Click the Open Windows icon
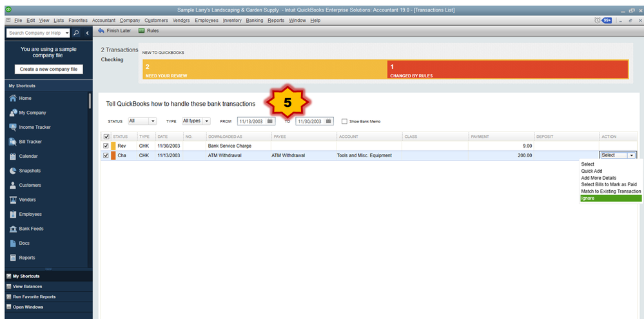Viewport: 644px width, 319px height. [8, 307]
